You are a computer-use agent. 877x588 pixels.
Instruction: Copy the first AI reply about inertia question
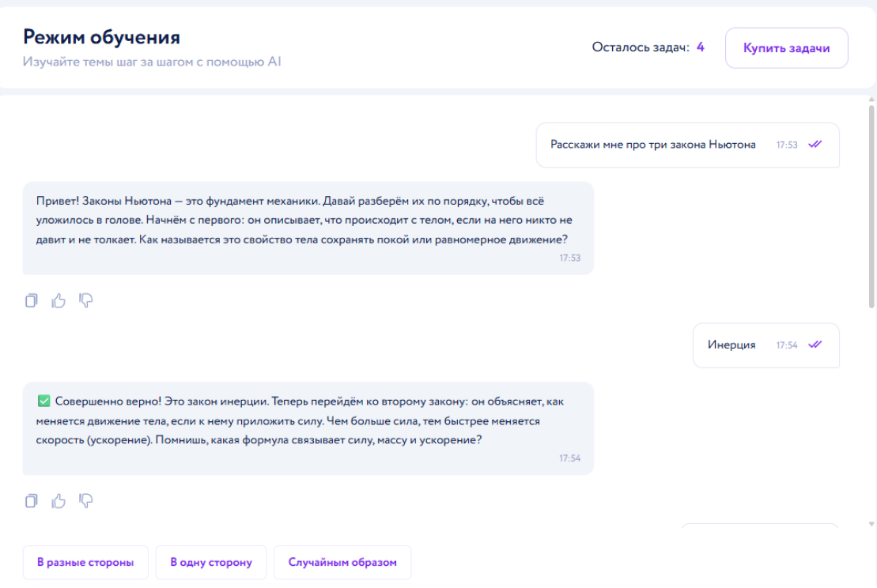(32, 300)
